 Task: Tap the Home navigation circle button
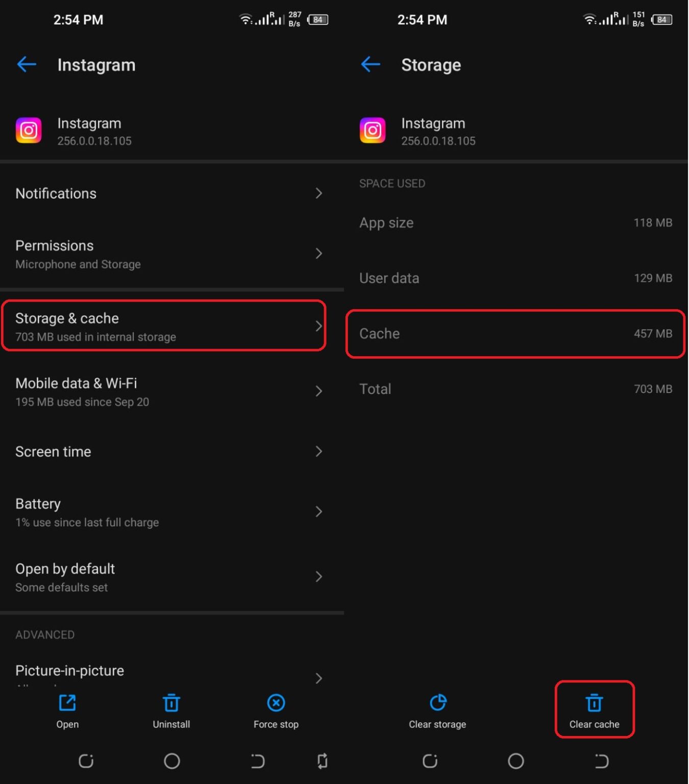tap(172, 761)
